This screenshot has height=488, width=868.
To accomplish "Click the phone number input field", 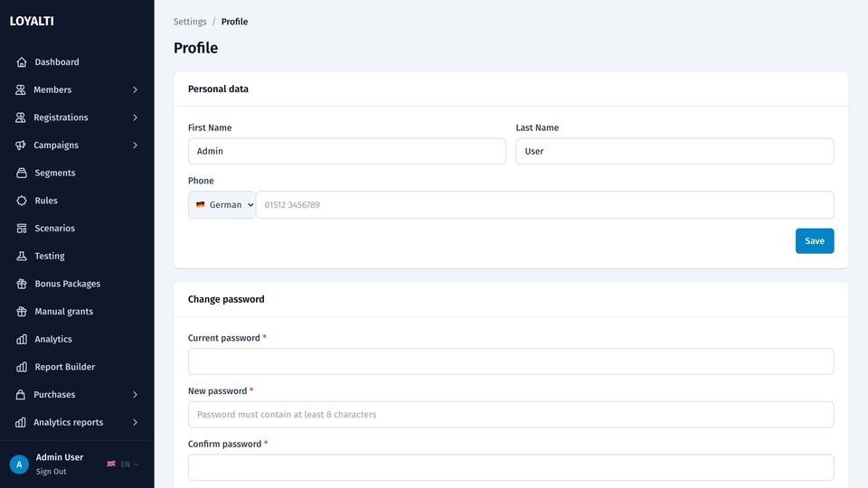I will click(544, 205).
